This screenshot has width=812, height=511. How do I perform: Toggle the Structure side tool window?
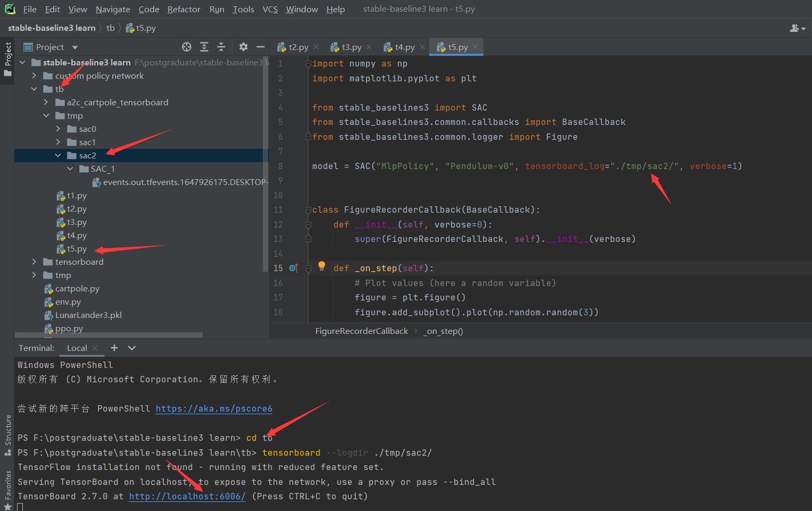click(7, 435)
